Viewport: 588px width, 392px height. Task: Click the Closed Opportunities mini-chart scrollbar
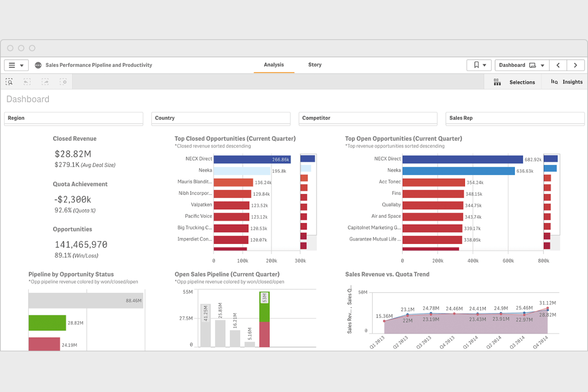[x=308, y=202]
